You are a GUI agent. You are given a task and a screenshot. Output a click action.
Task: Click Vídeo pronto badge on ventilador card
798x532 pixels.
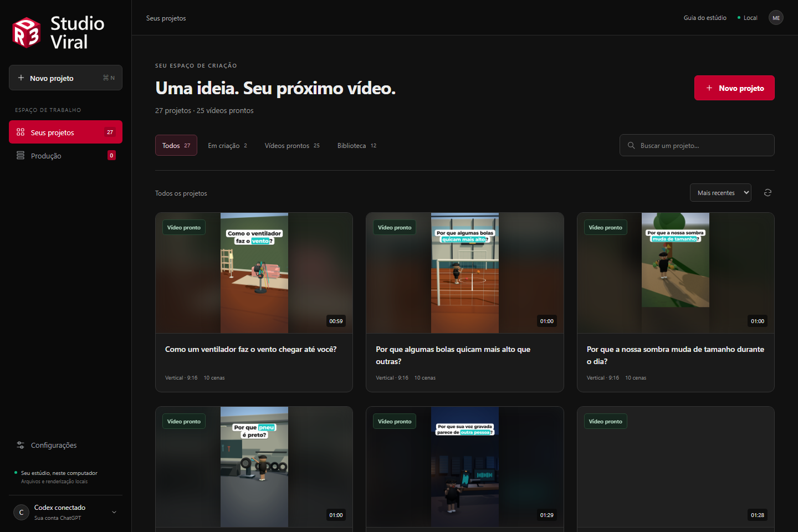coord(184,227)
